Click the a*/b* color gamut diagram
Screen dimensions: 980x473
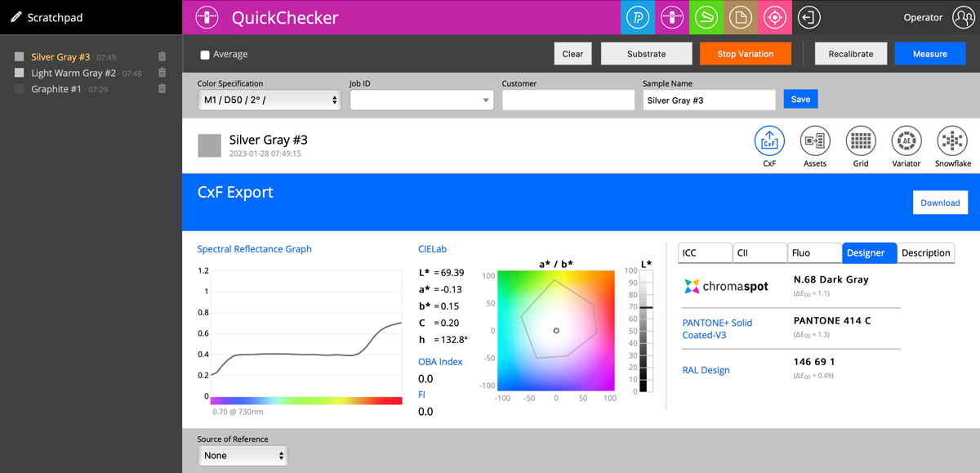555,330
